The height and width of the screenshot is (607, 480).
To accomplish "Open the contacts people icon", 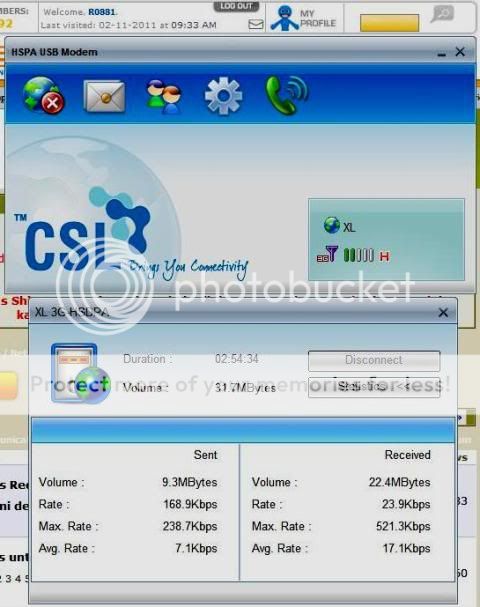I will pyautogui.click(x=164, y=96).
